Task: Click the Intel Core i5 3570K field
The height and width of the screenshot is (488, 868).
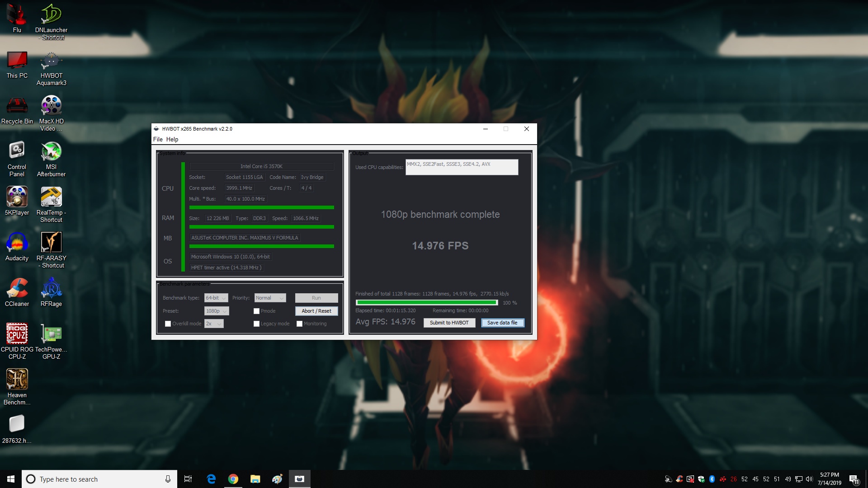Action: [x=262, y=166]
